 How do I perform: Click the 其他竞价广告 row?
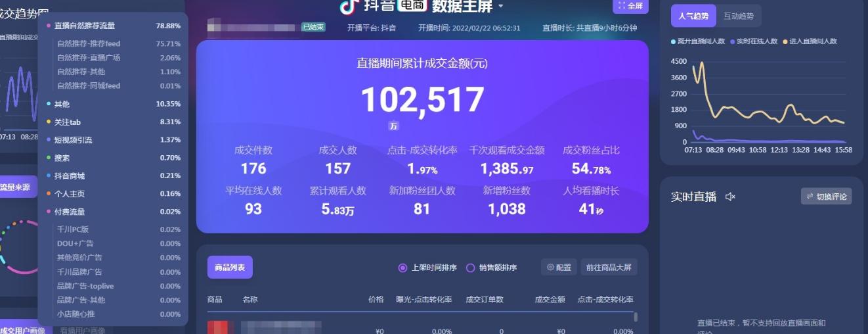118,257
